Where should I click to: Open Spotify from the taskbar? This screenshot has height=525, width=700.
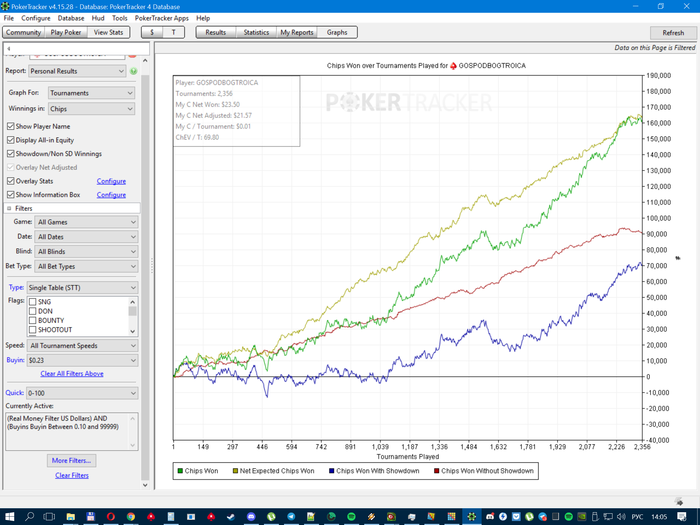click(351, 517)
